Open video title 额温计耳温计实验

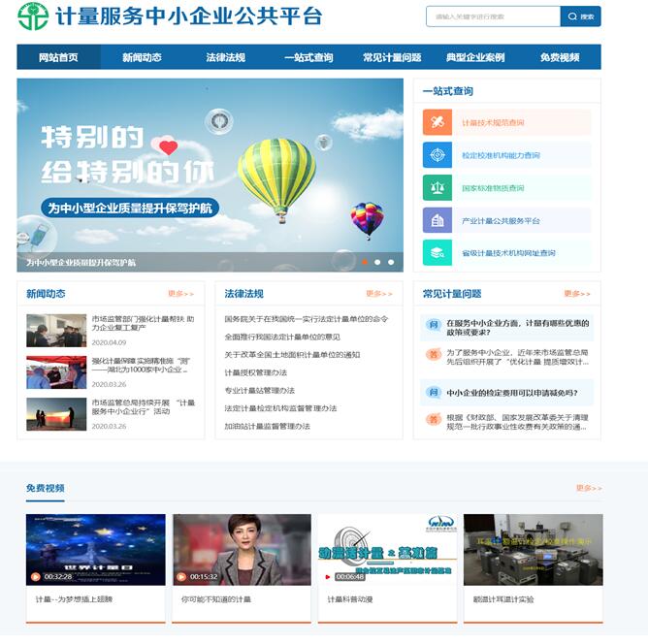[503, 599]
